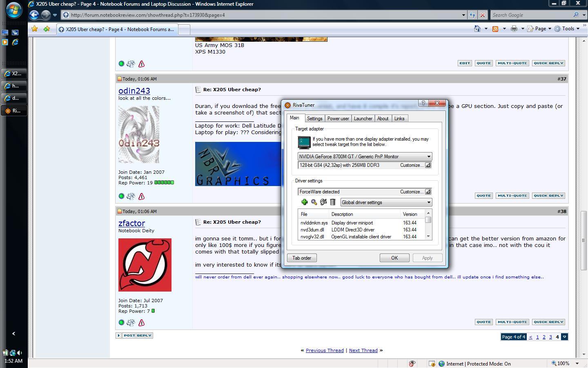Click the Refresh icon next to the address bar
Screen dimensions: 588x368
tap(472, 15)
